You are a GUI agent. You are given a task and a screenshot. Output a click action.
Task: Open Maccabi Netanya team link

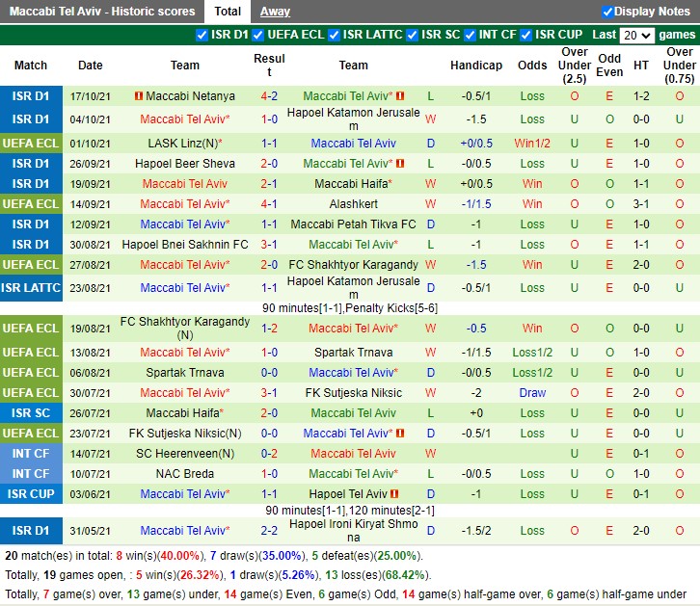pos(190,96)
